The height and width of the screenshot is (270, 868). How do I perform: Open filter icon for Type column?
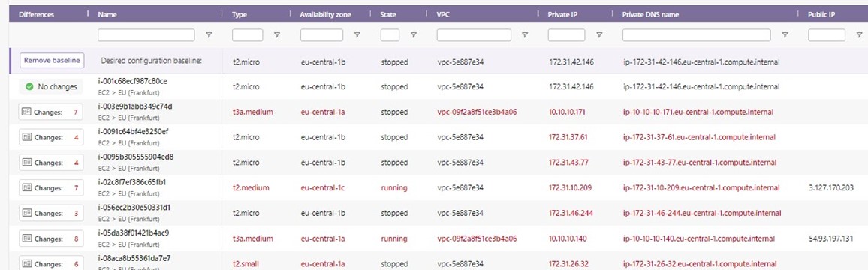277,34
